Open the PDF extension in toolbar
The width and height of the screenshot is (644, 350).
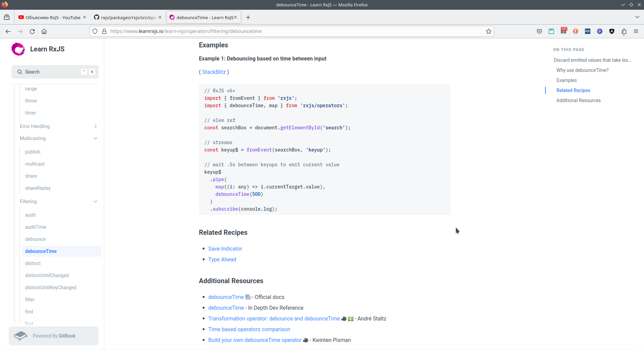[x=588, y=31]
